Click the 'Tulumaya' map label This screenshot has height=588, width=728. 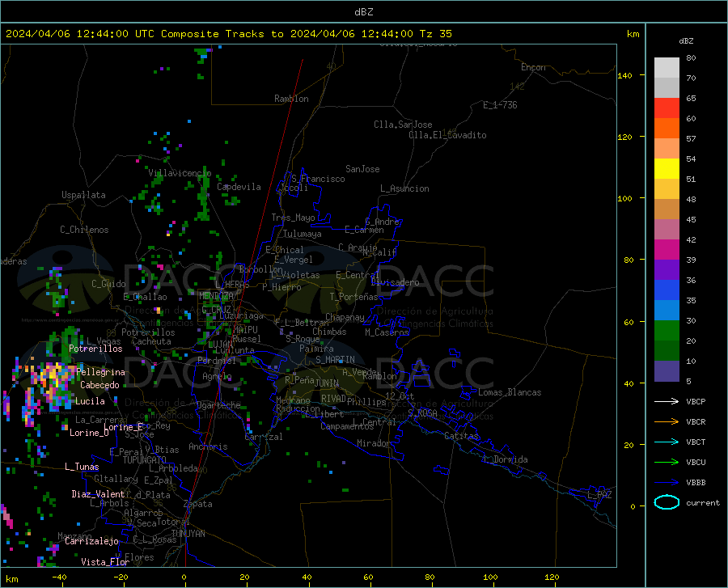(302, 234)
